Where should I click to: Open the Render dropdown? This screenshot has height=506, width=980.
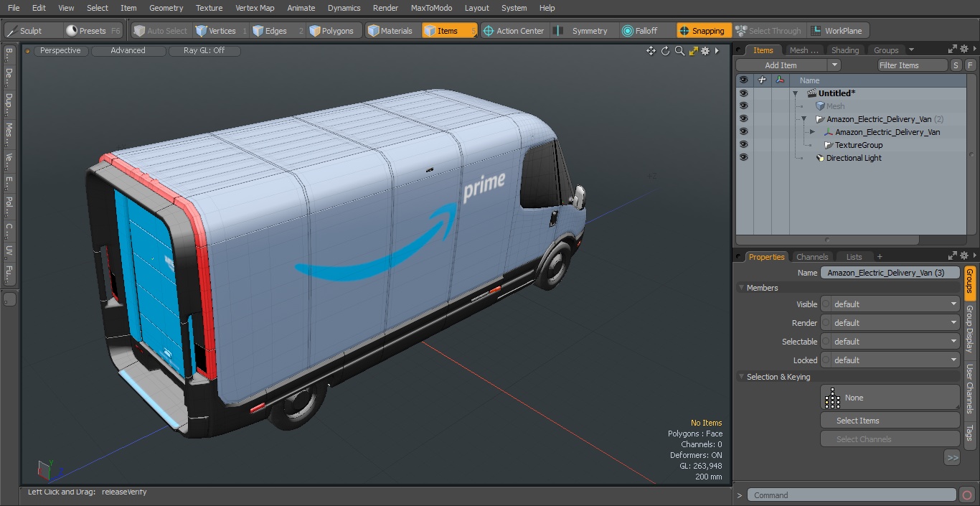pos(890,323)
